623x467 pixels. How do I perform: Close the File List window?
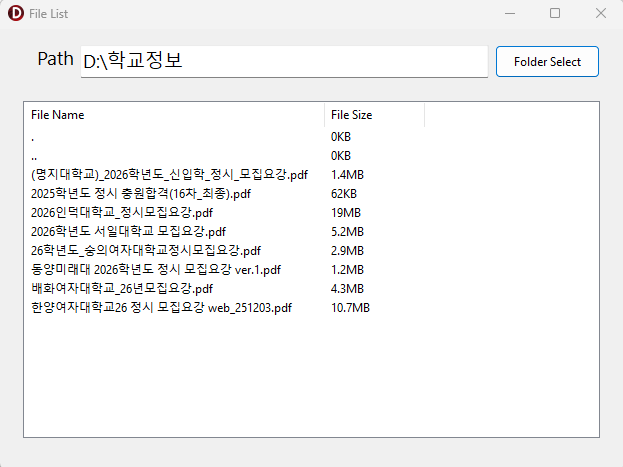pyautogui.click(x=601, y=14)
